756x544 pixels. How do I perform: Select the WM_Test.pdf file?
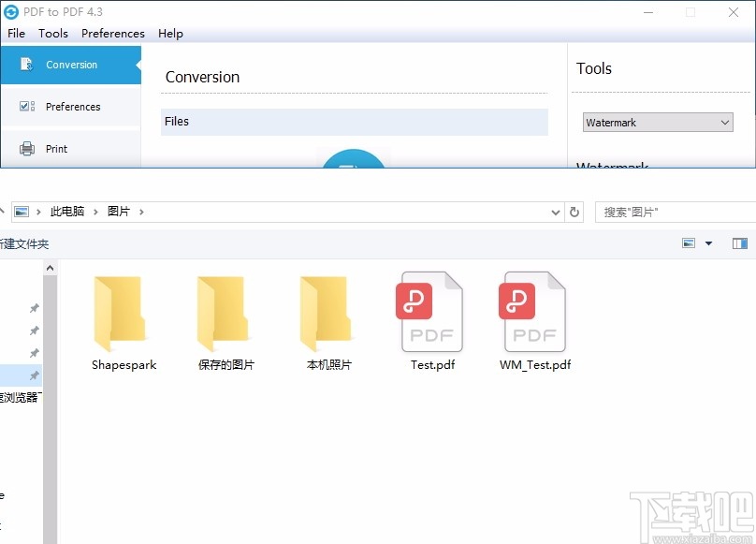coord(533,314)
